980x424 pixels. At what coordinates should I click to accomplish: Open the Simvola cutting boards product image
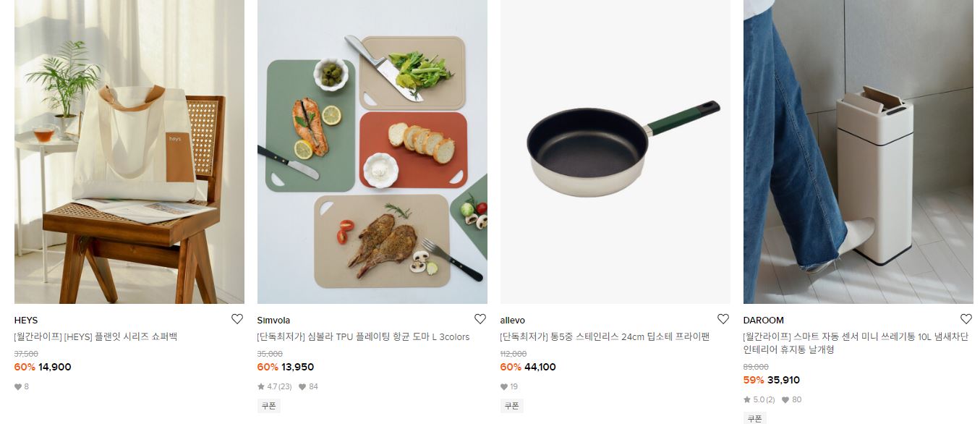(x=372, y=152)
